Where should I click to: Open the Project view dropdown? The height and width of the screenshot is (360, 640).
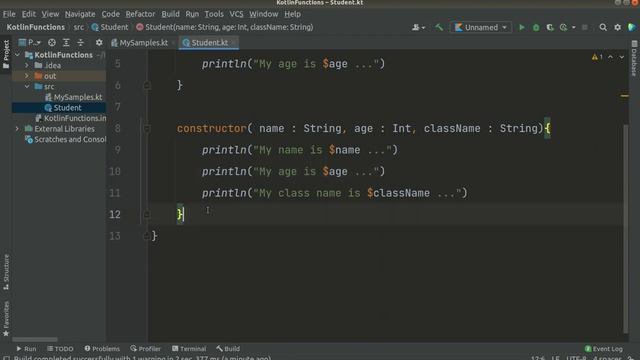(x=30, y=42)
